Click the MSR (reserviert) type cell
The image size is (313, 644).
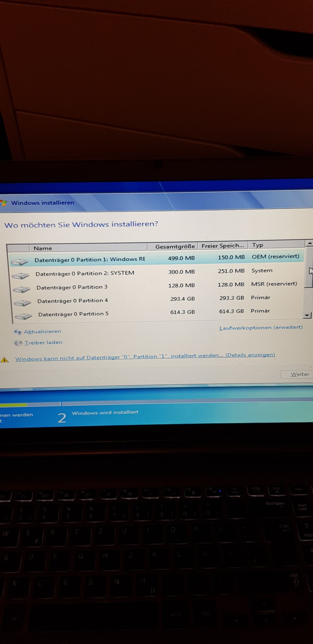click(x=274, y=284)
